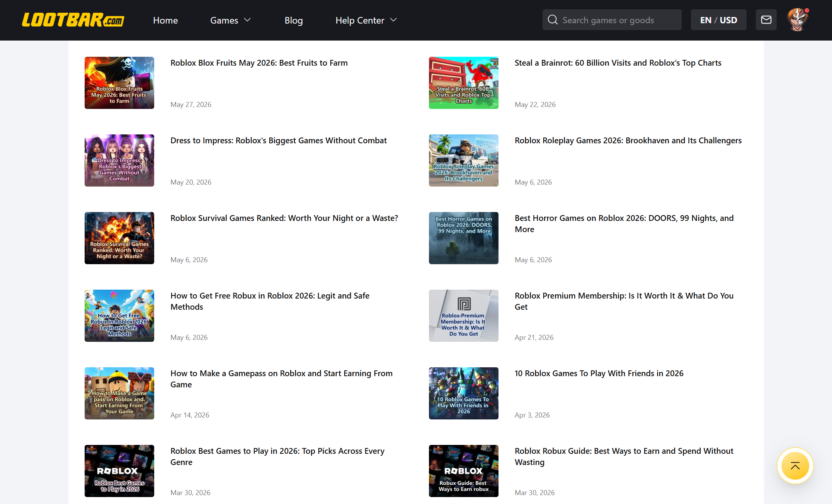Viewport: 832px width, 504px height.
Task: Click the yellow back-to-top arrow button
Action: pyautogui.click(x=795, y=466)
